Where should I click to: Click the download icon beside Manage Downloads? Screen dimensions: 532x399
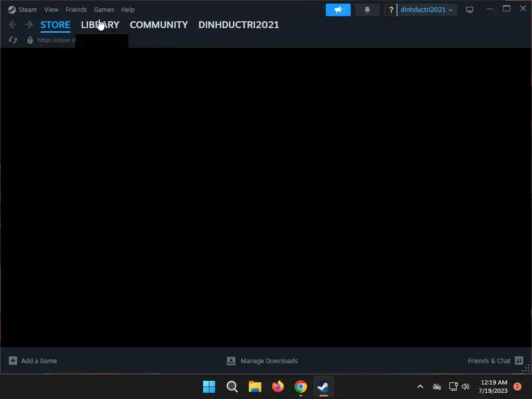tap(231, 361)
